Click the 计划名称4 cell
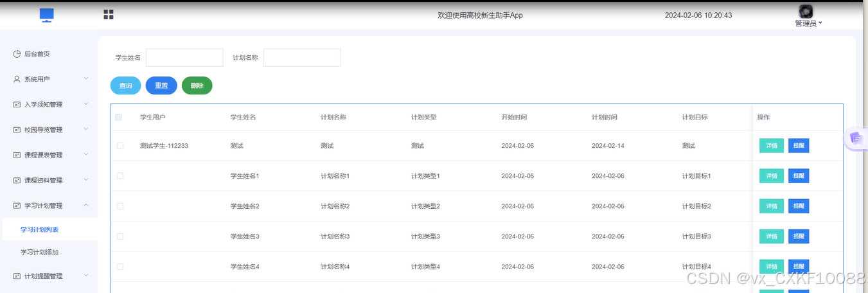Screen dimensions: 868x293 tap(335, 267)
